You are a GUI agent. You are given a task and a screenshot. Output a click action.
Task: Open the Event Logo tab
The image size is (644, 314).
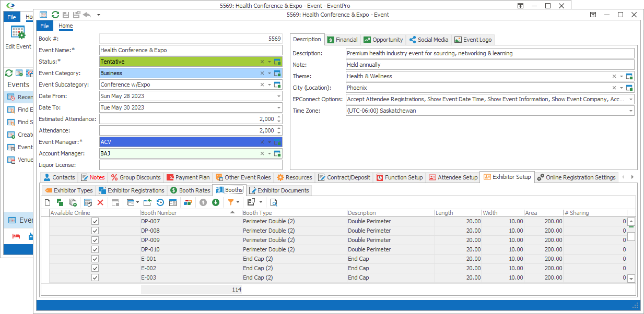tap(473, 40)
